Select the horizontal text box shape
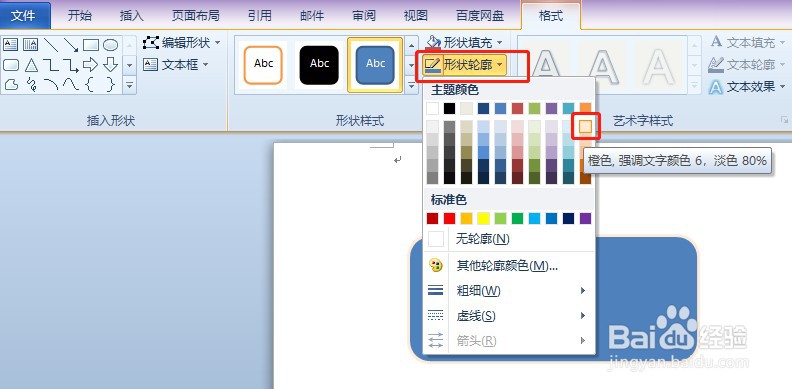This screenshot has height=389, width=792. (x=11, y=45)
